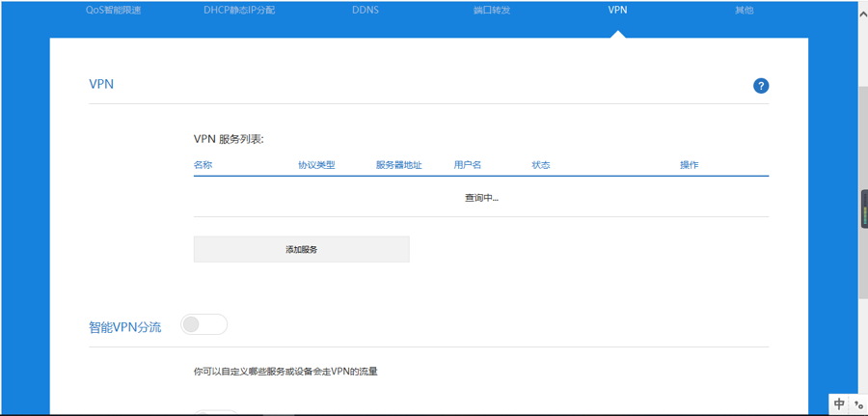
Task: Click the 服务器地址 column header
Action: (x=399, y=165)
